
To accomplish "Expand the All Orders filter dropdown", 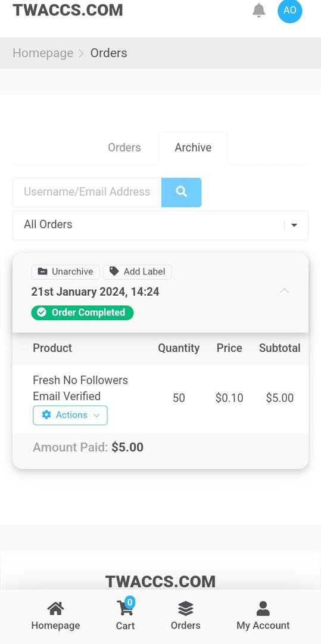I will (x=160, y=225).
